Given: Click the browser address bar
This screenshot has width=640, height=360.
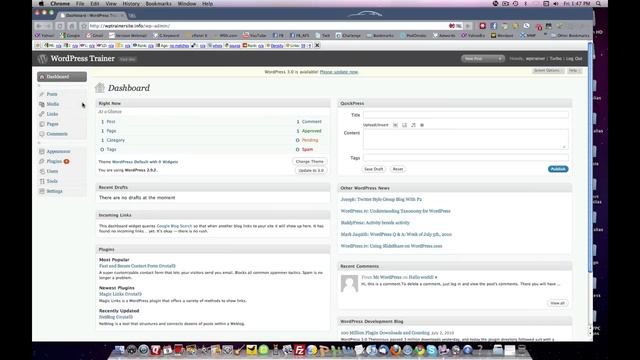Looking at the screenshot, I should point(269,26).
